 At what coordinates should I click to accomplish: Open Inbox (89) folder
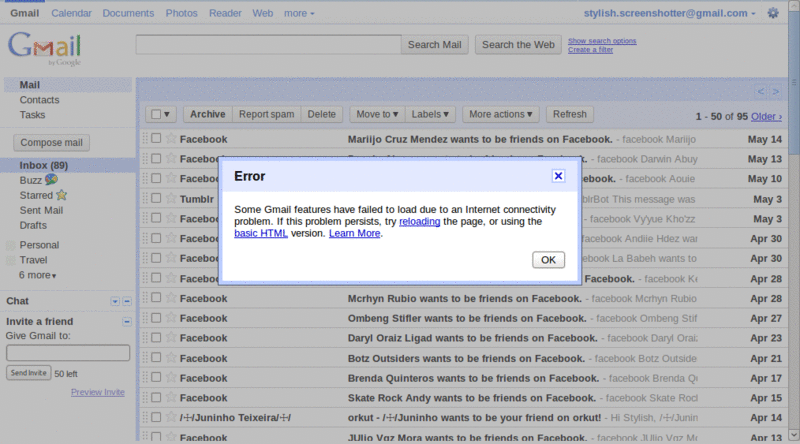43,165
